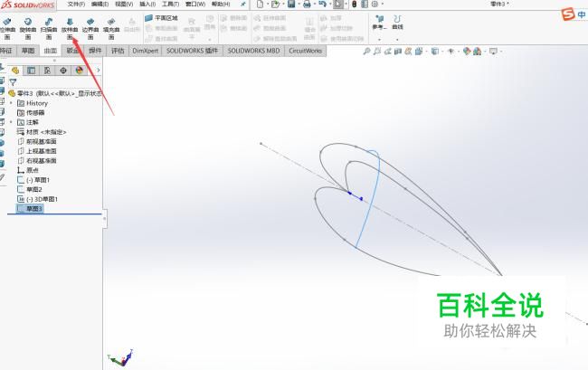Switch to the 评估 evaluate tab
Image resolution: width=588 pixels, height=370 pixels.
118,51
